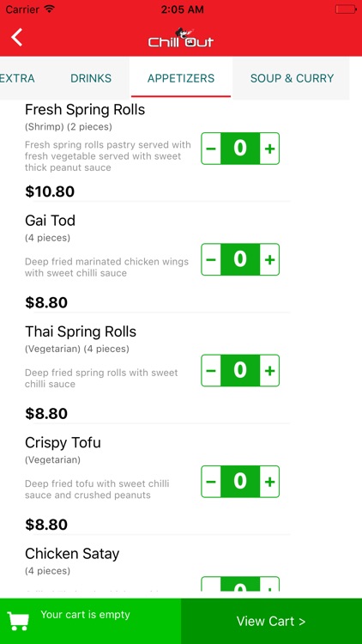Add one Gai Tod with plus button

[269, 259]
